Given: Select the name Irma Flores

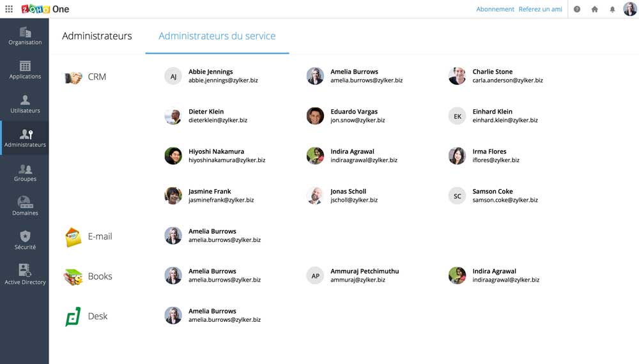Looking at the screenshot, I should [x=489, y=151].
